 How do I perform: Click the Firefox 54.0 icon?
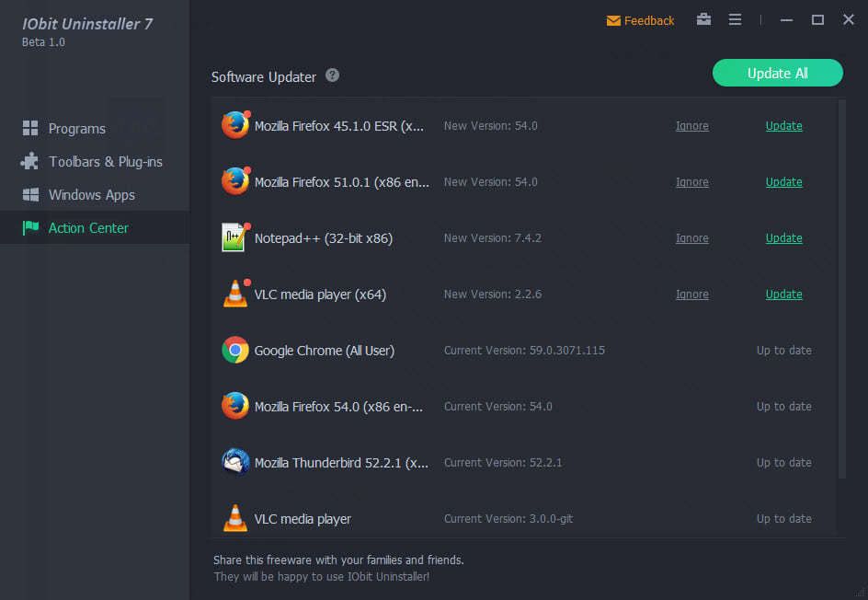coord(235,406)
